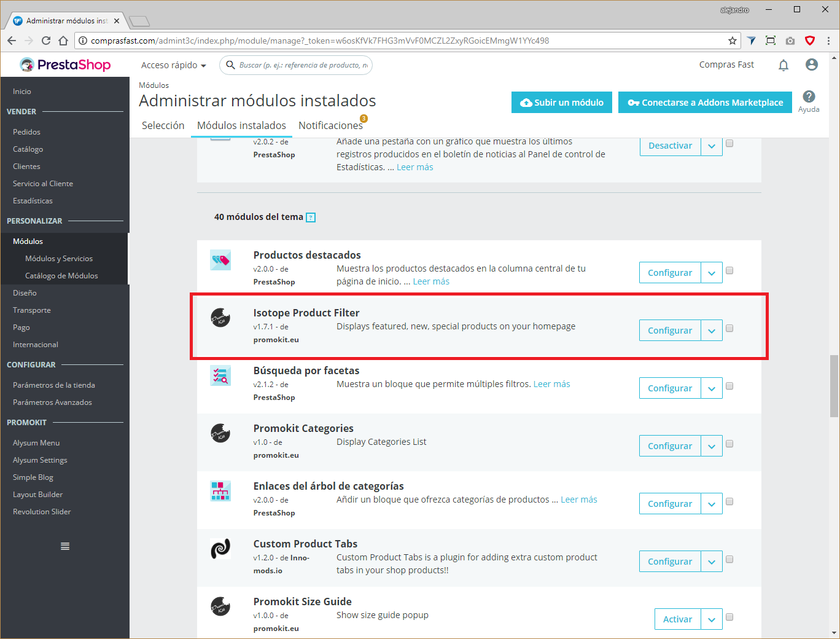Tick the Productos destacados module checkbox
840x639 pixels.
coord(729,270)
